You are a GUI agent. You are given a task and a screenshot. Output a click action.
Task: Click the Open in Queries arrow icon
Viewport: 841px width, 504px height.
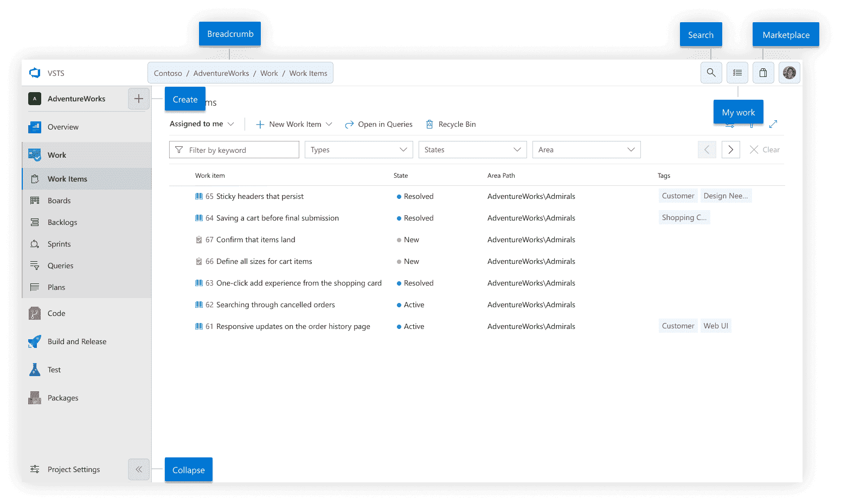coord(349,124)
